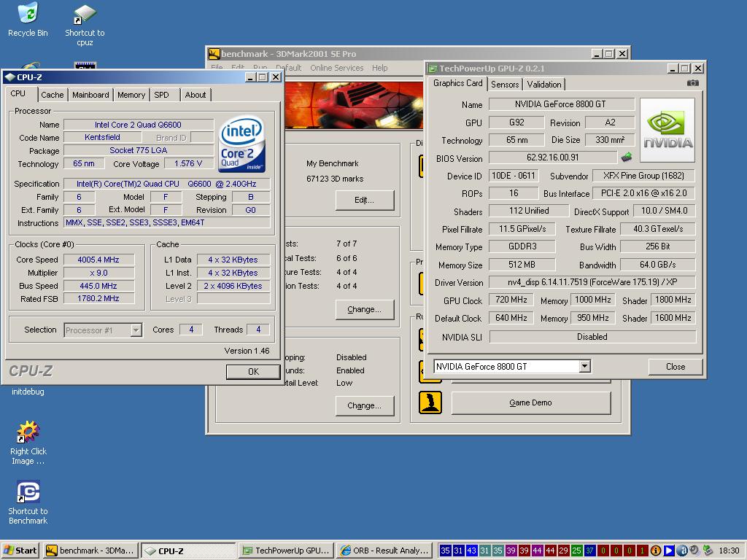Select the Graphics Card tab in GPU-Z
This screenshot has width=747, height=560.
click(458, 83)
